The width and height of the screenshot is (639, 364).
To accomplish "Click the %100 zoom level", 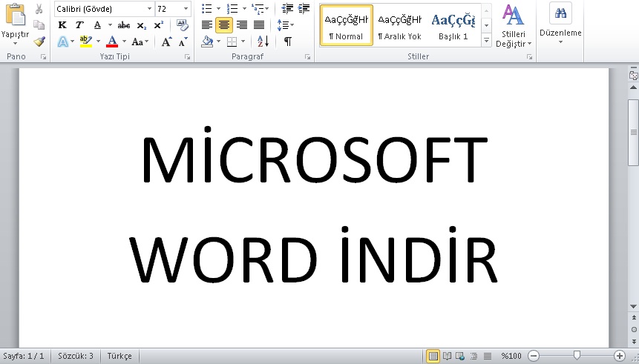I will click(511, 357).
